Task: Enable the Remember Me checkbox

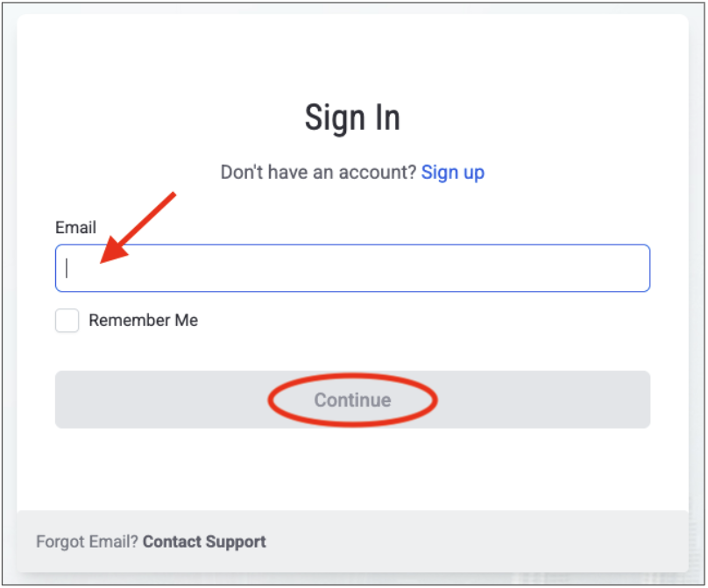Action: pos(67,321)
